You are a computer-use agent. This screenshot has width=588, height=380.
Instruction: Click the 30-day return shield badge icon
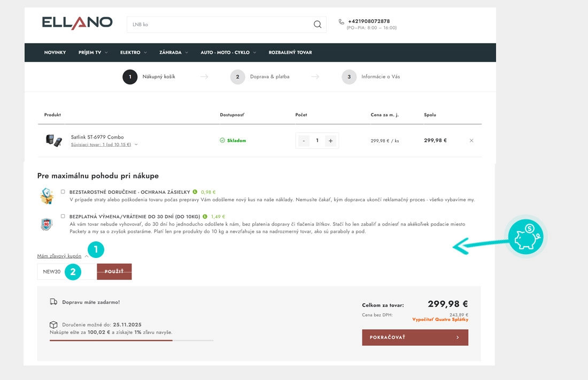click(x=47, y=225)
